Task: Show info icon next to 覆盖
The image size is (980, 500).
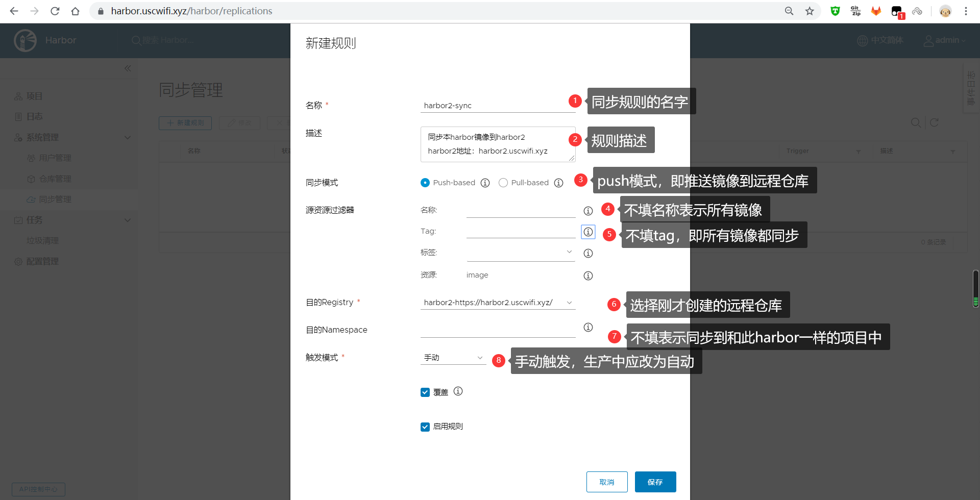Action: 458,391
